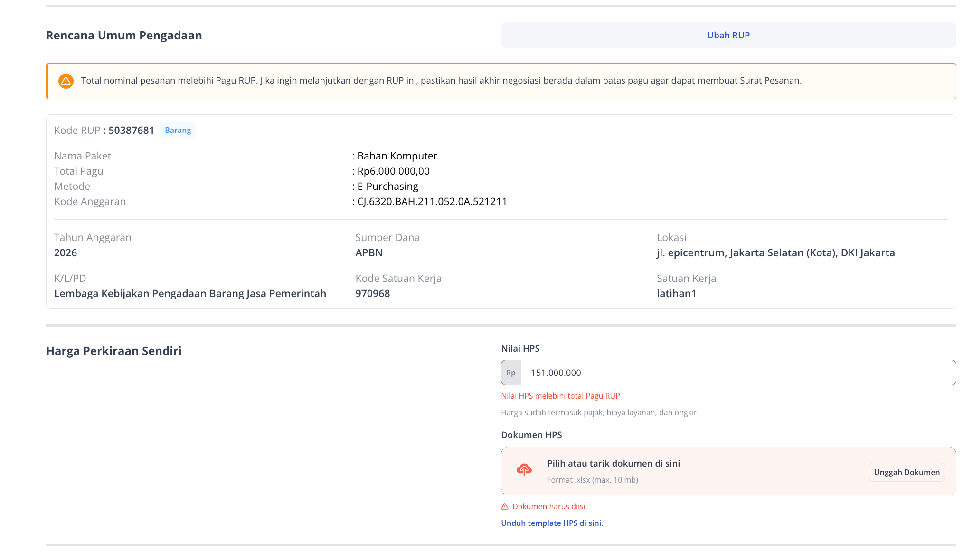Screen dimensions: 963x560
Task: Click the orange warning triangle icon
Action: tap(66, 81)
